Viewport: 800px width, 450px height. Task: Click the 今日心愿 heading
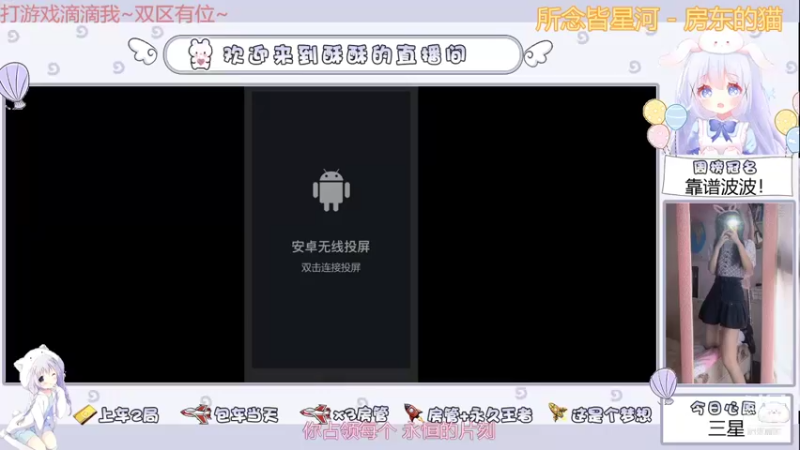[724, 408]
